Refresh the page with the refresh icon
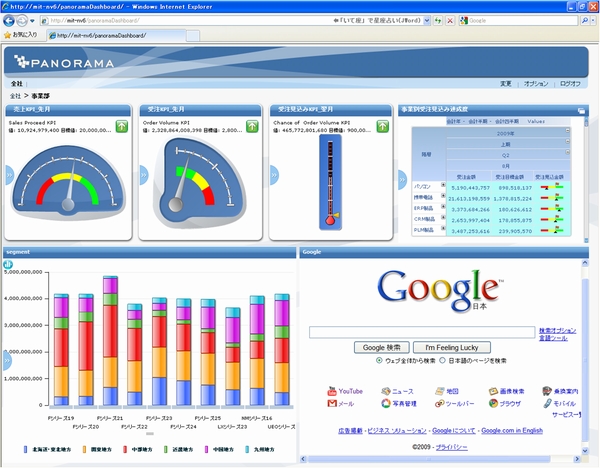600x468 pixels. coord(438,21)
